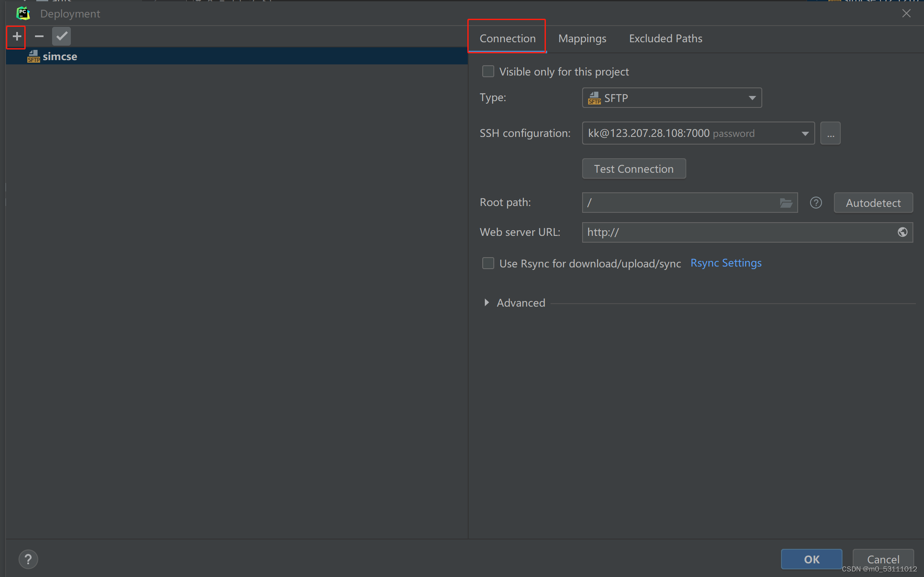Viewport: 924px width, 577px height.
Task: Click the Web server URL input field
Action: [738, 232]
